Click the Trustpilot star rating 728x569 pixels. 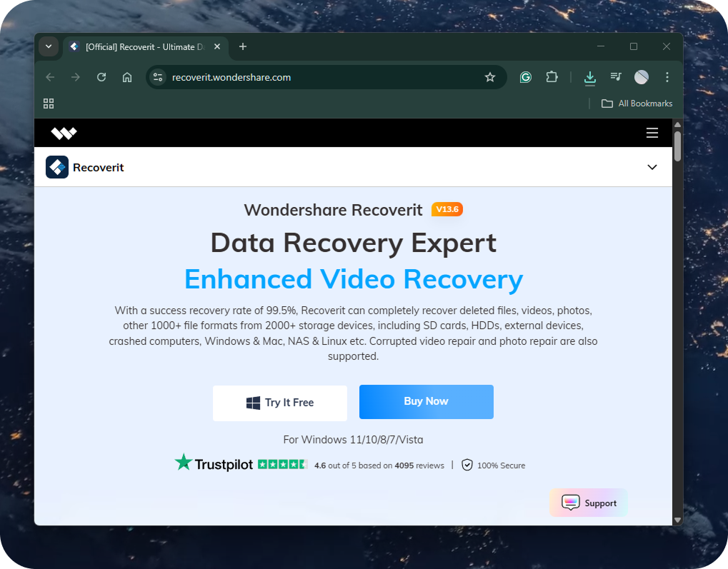(282, 464)
